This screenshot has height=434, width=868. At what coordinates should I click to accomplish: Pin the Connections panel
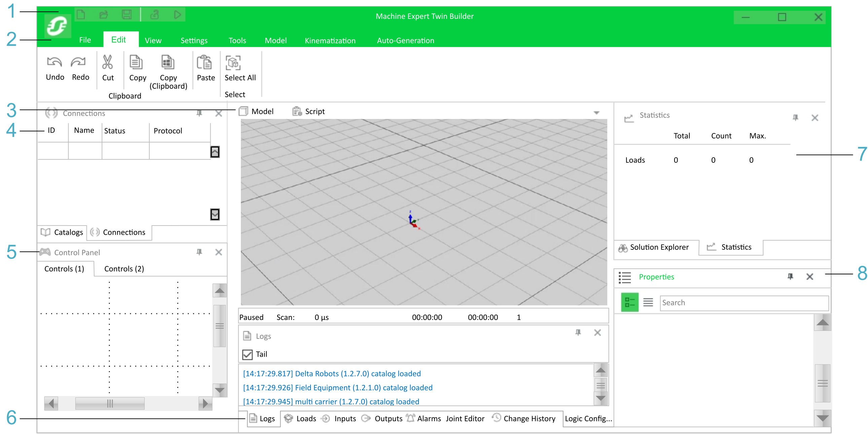(200, 114)
